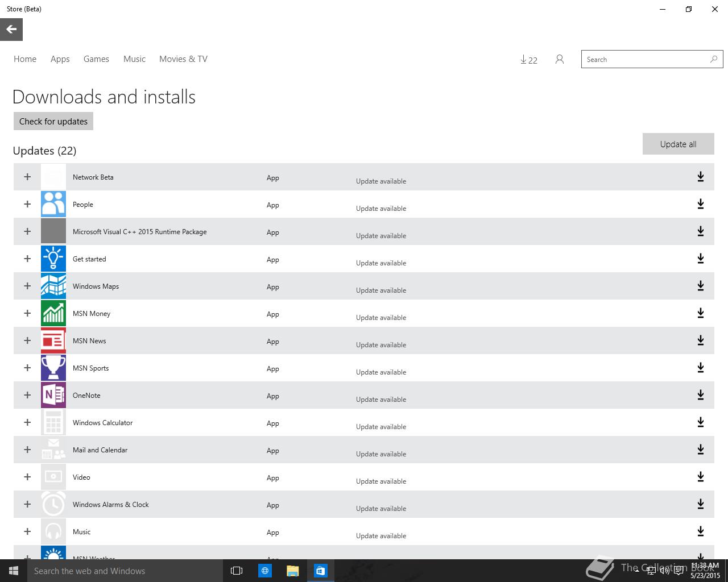Expand the Windows Alarms & Clock row
Viewport: 728px width, 582px height.
pos(27,504)
